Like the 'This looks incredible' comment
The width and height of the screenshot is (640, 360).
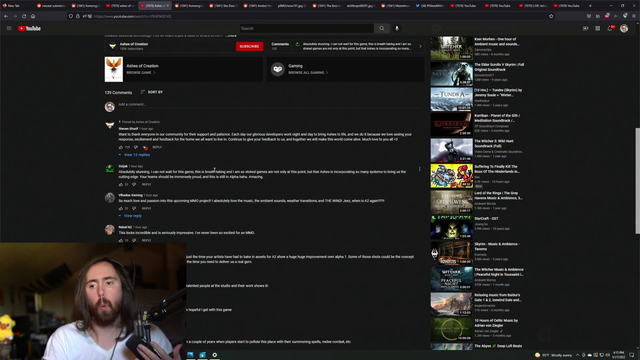pyautogui.click(x=121, y=240)
